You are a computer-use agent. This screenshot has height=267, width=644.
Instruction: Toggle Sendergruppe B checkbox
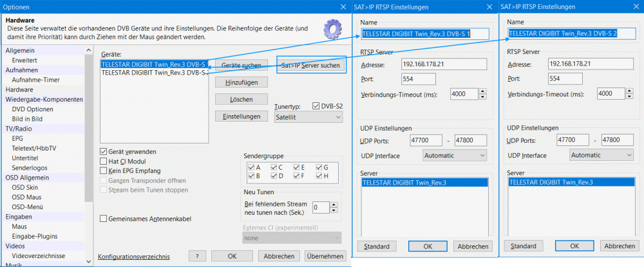pos(251,176)
